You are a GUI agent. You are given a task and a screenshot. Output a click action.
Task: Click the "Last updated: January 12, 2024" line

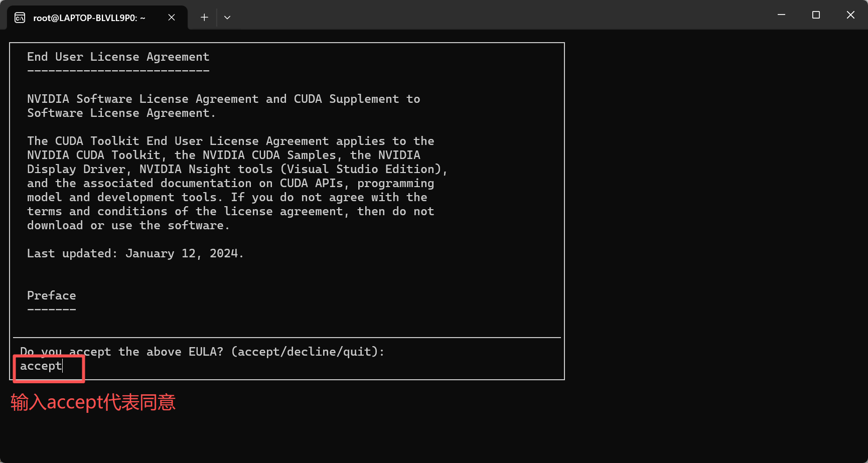(x=135, y=254)
